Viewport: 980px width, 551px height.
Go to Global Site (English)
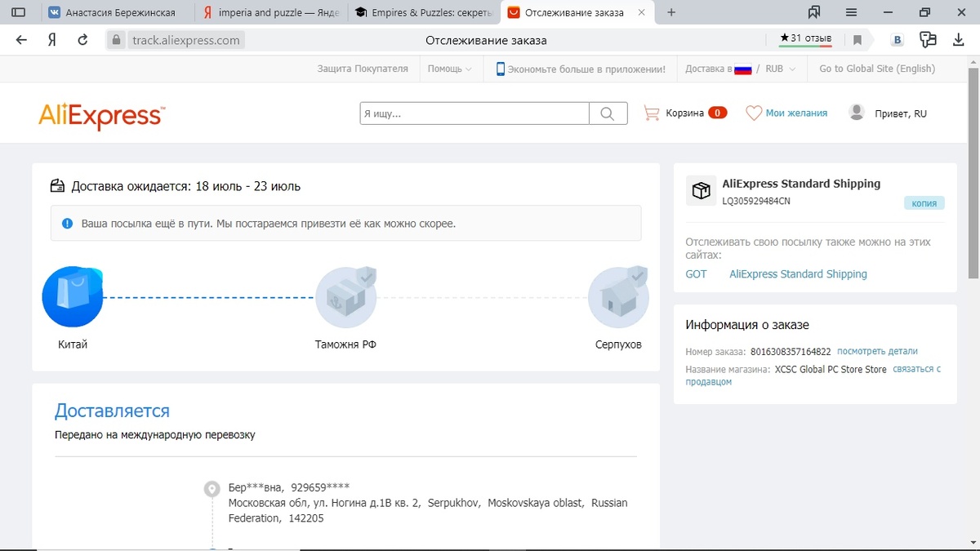coord(877,69)
